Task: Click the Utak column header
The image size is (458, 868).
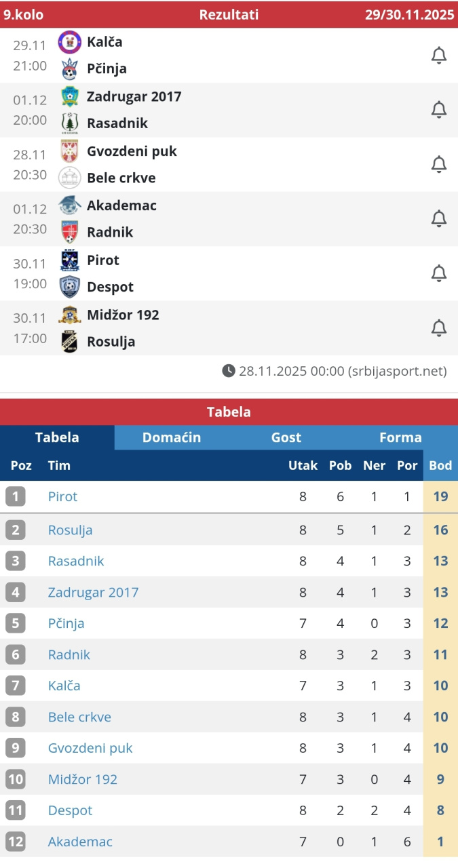Action: coord(303,466)
